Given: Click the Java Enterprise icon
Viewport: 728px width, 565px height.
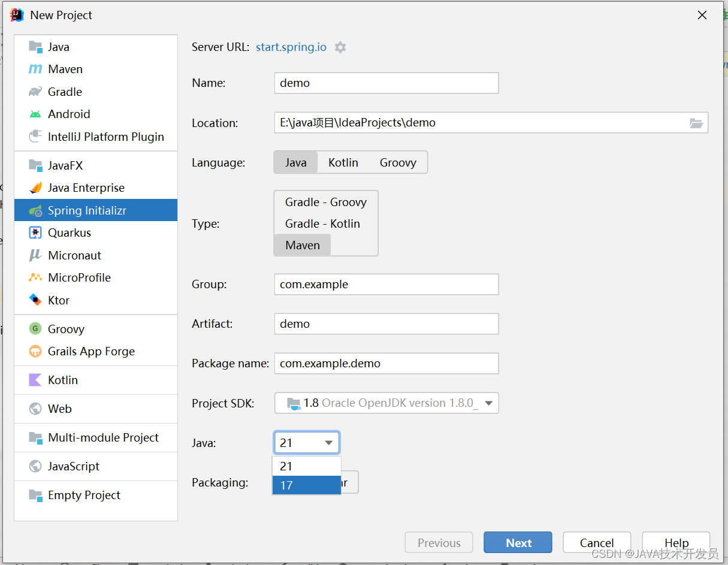Looking at the screenshot, I should pos(36,188).
